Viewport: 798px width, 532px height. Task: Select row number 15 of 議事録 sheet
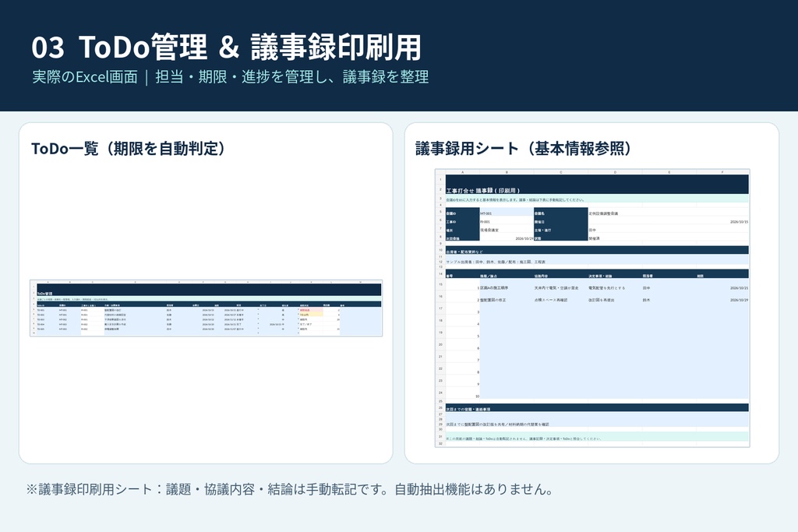pos(441,285)
